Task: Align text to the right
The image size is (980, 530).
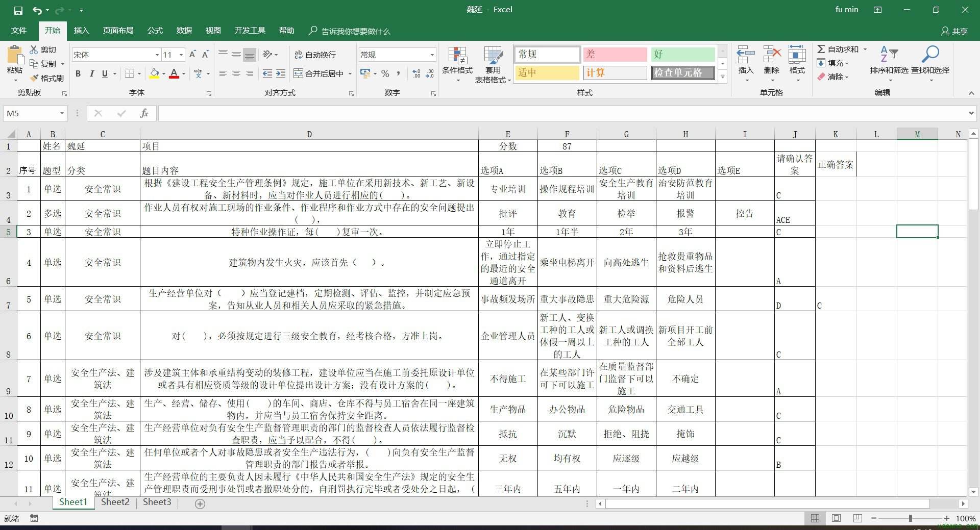Action: 250,73
